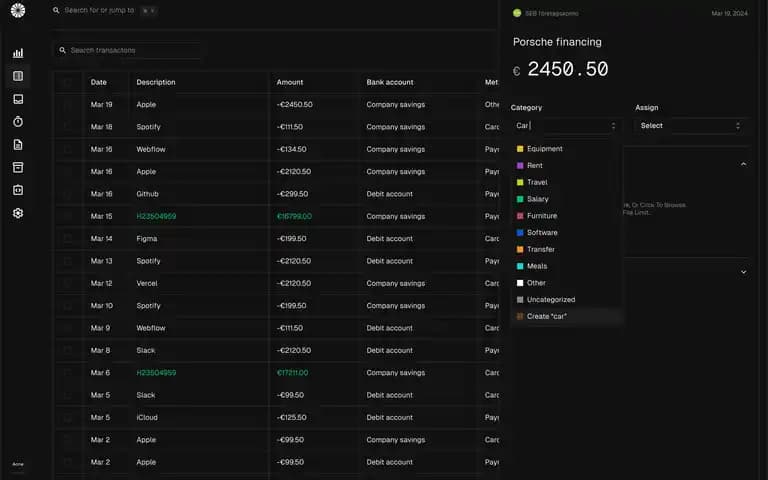The height and width of the screenshot is (480, 768).
Task: Check the Mar 19 Apple row checkbox
Action: point(68,104)
